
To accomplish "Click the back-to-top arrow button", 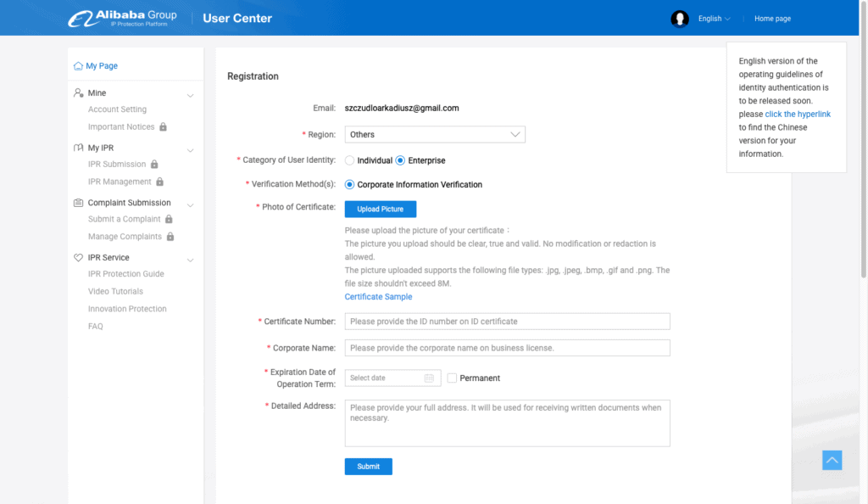I will pos(832,460).
